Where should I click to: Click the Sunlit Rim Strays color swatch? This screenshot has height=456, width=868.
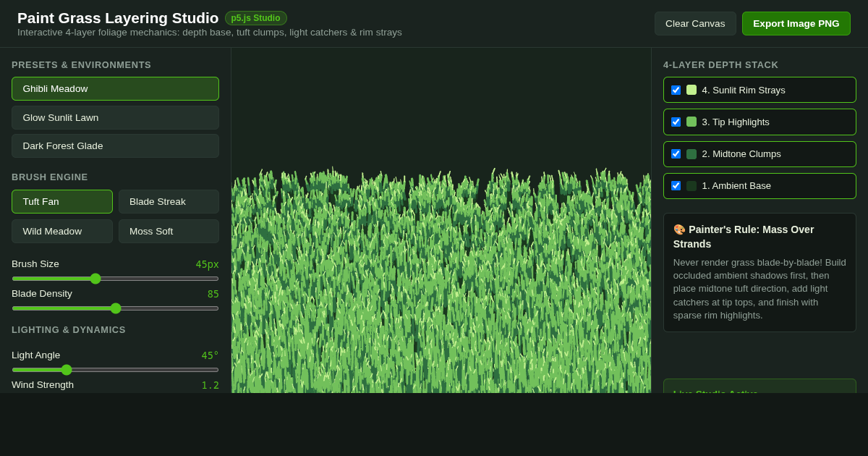point(692,90)
